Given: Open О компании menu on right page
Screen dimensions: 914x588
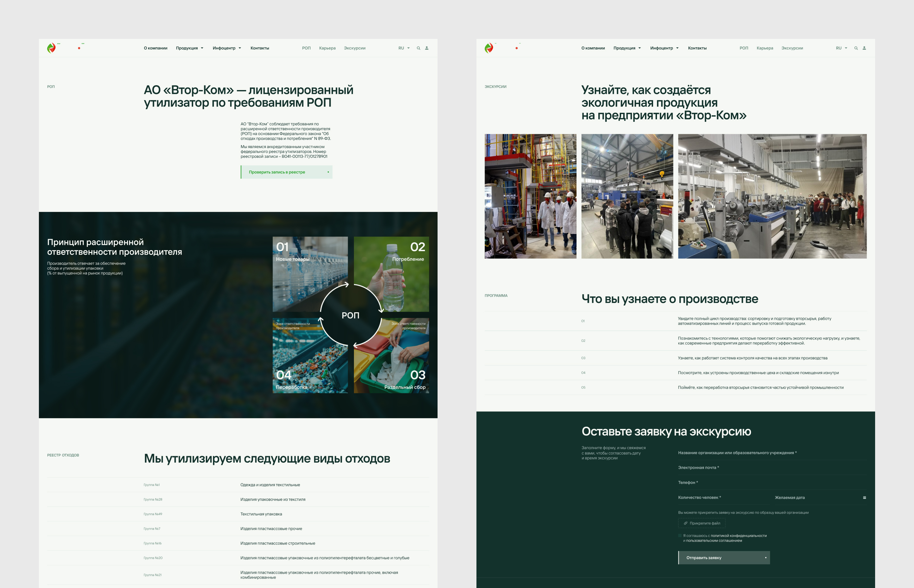Looking at the screenshot, I should click(x=593, y=48).
